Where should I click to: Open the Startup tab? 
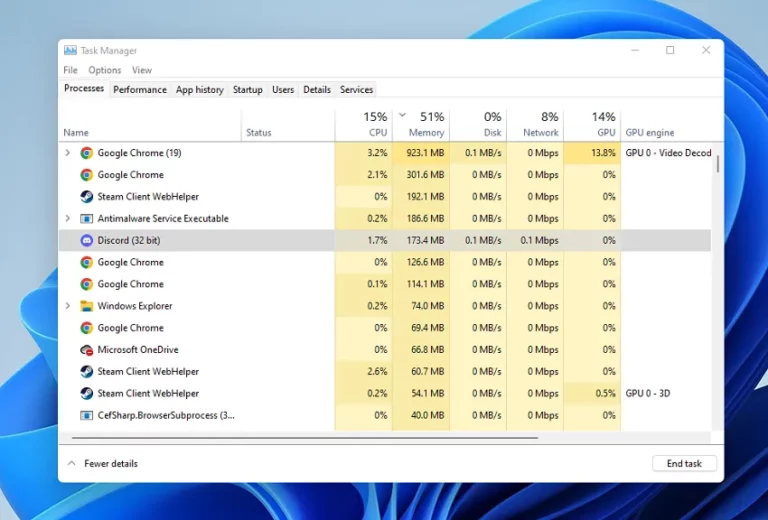coord(247,90)
